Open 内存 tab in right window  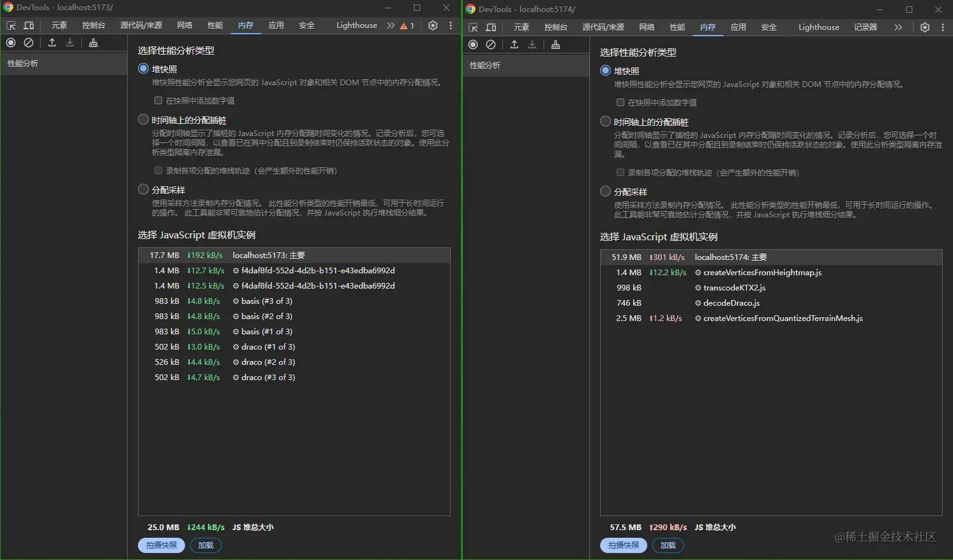coord(708,27)
